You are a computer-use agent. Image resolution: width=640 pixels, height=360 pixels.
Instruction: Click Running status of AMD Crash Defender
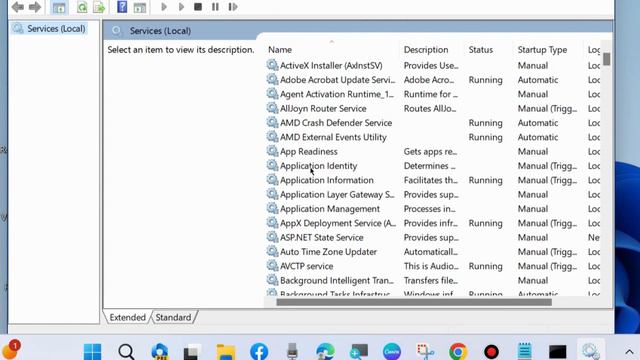tap(485, 123)
